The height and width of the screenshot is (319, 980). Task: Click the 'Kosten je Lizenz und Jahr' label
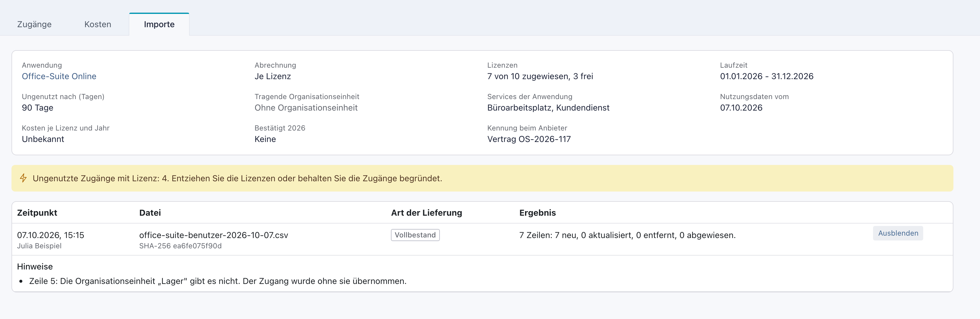click(x=66, y=128)
